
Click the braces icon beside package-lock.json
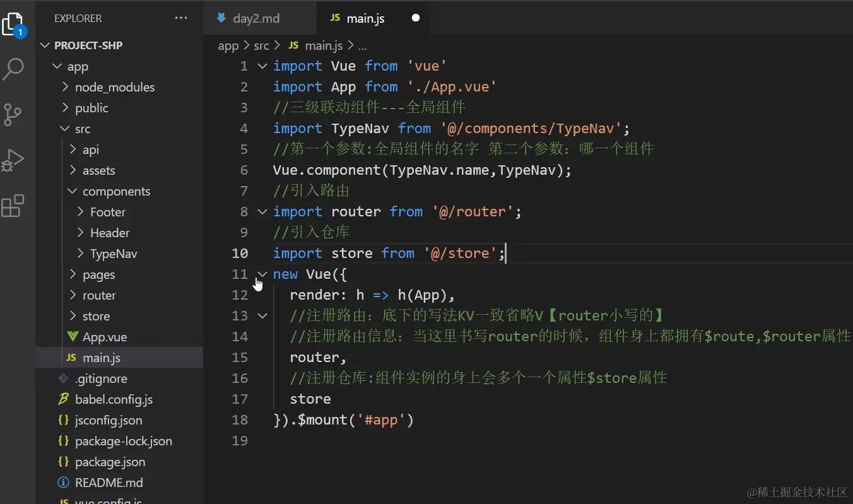(x=63, y=441)
